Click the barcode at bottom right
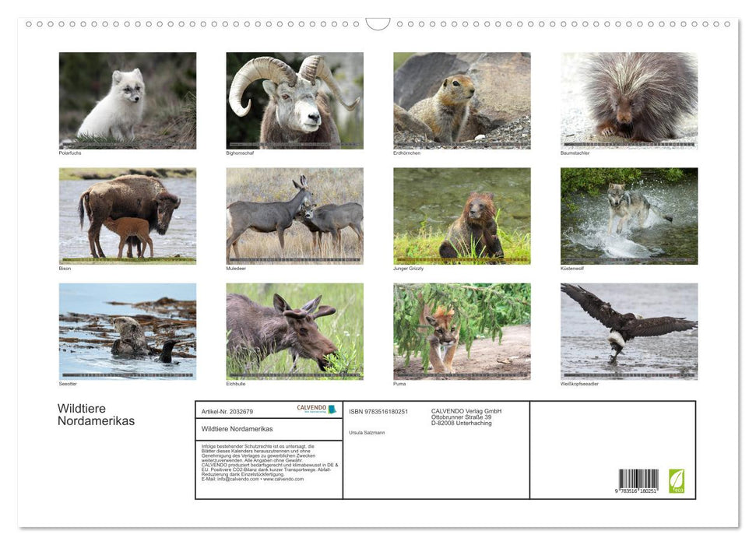This screenshot has height=545, width=756. coord(638,480)
